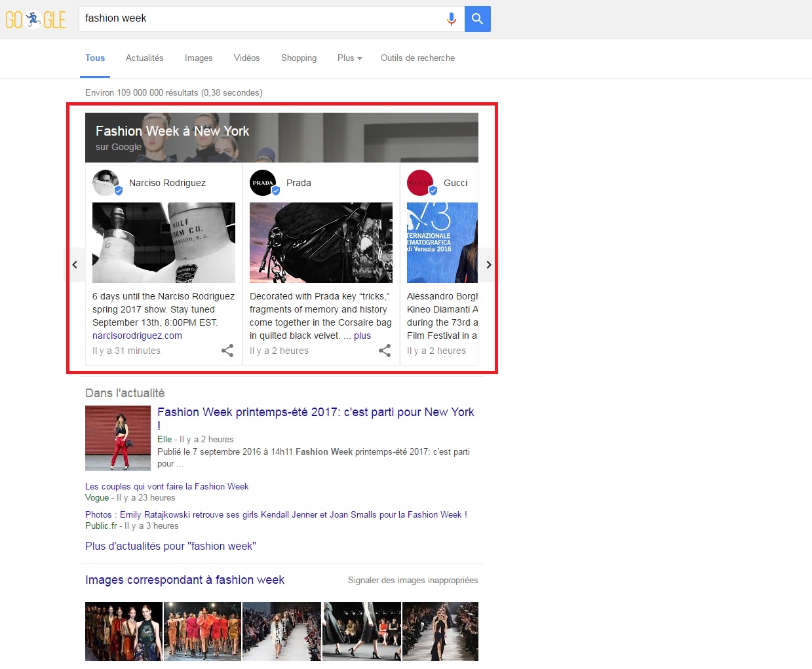
Task: Click 'Public.fr - Il y a 3 heures' source
Action: coord(132,526)
